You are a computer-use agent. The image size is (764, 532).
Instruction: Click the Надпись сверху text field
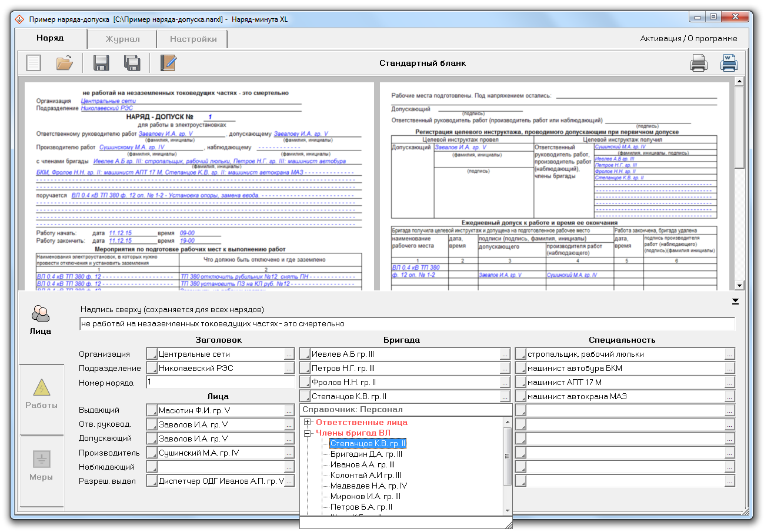(x=407, y=324)
